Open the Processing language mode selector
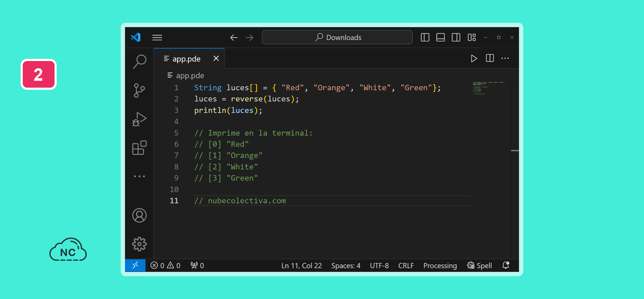The width and height of the screenshot is (644, 299). (440, 265)
